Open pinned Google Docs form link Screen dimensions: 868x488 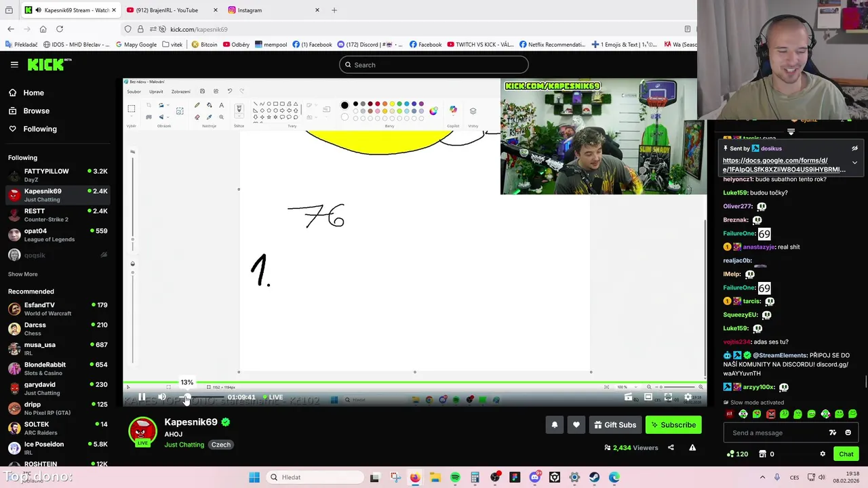coord(784,165)
